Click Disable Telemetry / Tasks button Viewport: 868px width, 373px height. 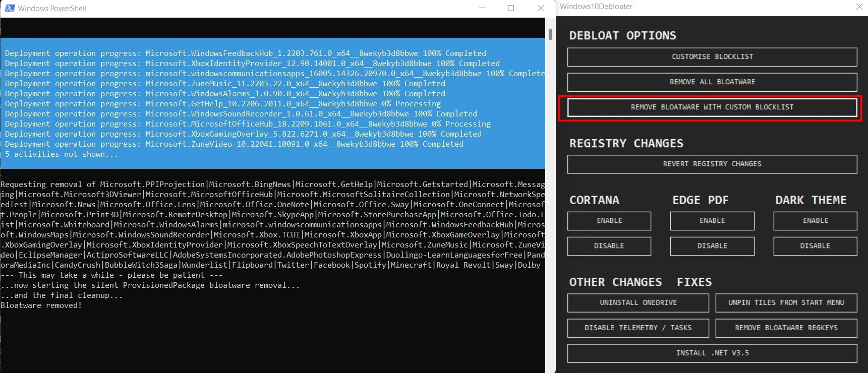coord(638,328)
